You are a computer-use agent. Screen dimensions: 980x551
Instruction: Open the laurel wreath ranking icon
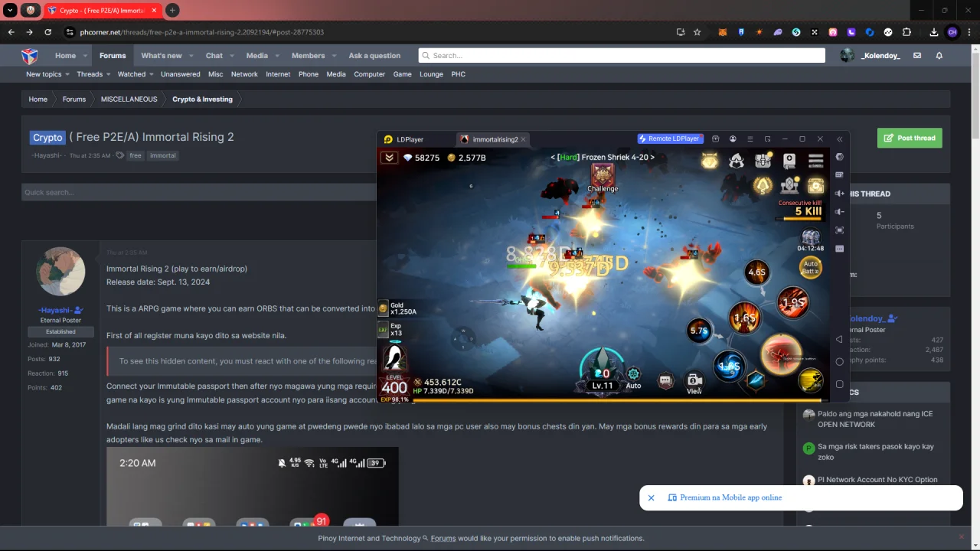[x=763, y=185]
